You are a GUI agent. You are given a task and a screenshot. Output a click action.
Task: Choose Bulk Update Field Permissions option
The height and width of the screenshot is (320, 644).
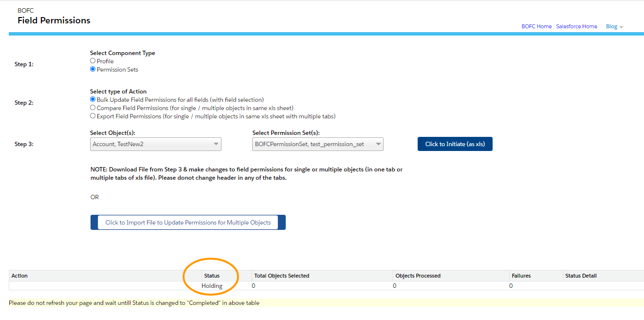point(93,99)
